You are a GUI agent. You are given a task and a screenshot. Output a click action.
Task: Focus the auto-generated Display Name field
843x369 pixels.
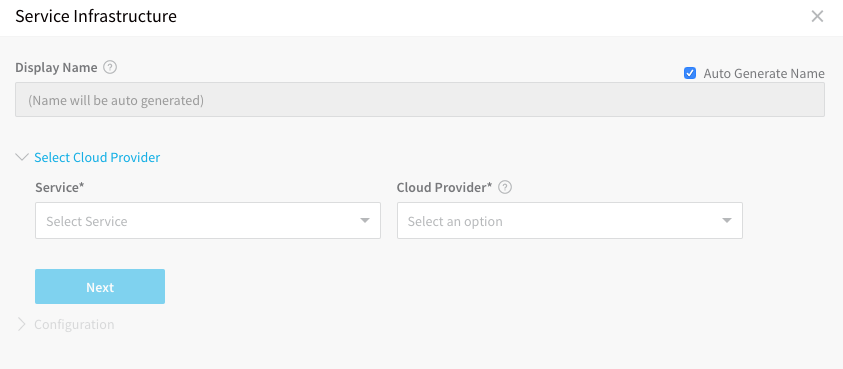[x=420, y=100]
